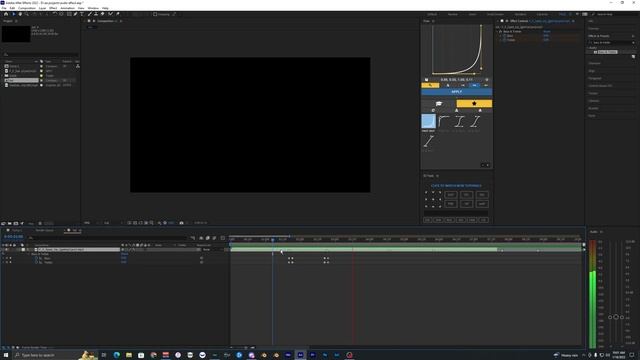
Task: Open the Flow library graduation-cap icon
Action: [x=439, y=104]
